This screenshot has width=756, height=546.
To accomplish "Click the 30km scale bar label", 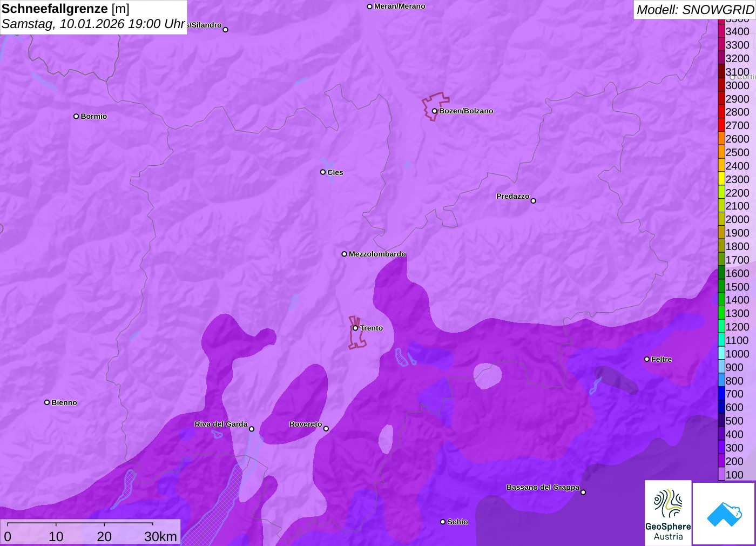I will (x=160, y=536).
